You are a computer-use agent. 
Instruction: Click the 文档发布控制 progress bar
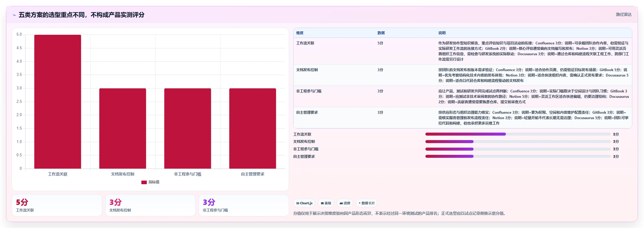point(518,142)
